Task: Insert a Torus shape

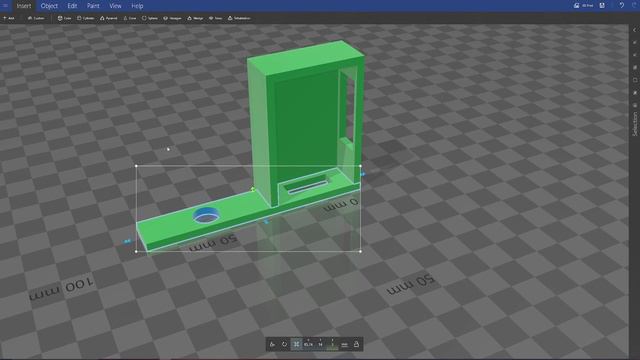Action: pos(216,18)
